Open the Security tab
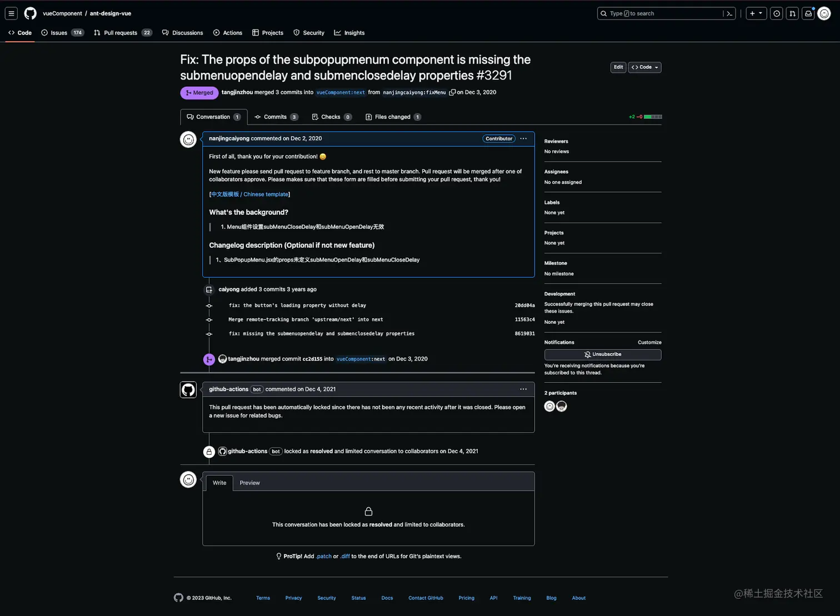840x616 pixels. click(x=309, y=33)
